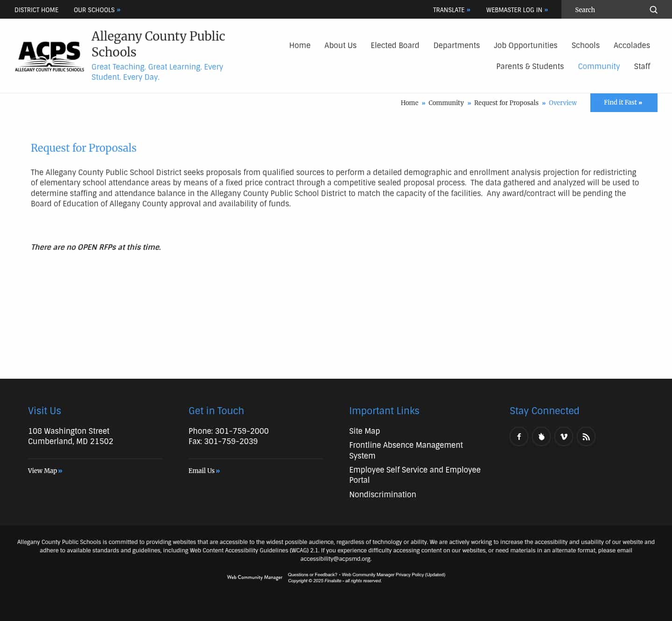Go to Community breadcrumb link
The width and height of the screenshot is (672, 621).
[446, 103]
